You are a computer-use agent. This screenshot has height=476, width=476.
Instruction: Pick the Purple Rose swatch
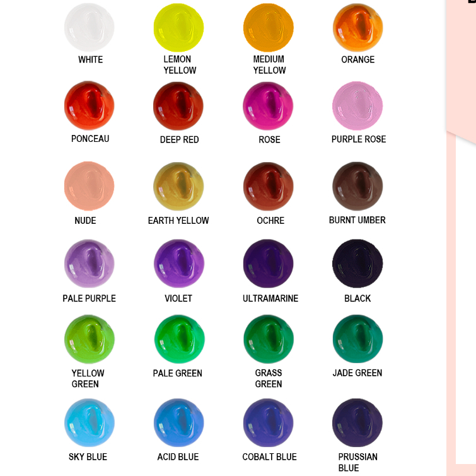click(x=357, y=106)
